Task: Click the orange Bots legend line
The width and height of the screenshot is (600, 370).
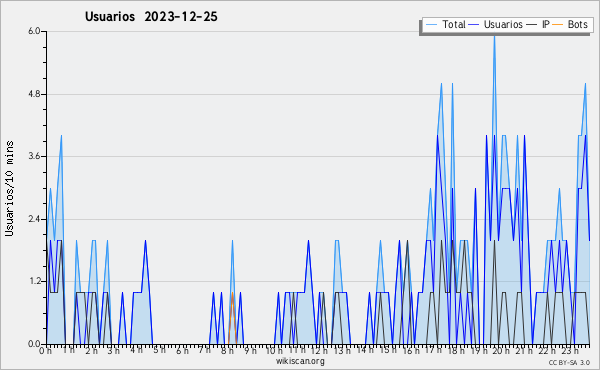Action: [558, 25]
